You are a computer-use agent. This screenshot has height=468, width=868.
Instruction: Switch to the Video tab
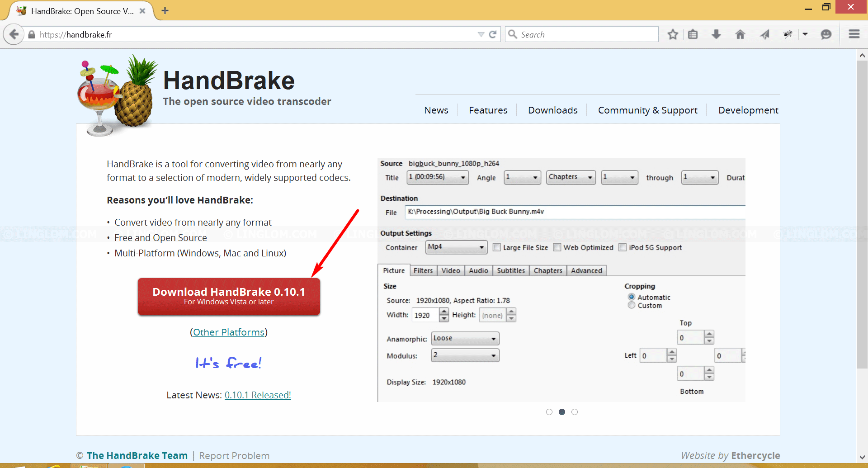451,270
